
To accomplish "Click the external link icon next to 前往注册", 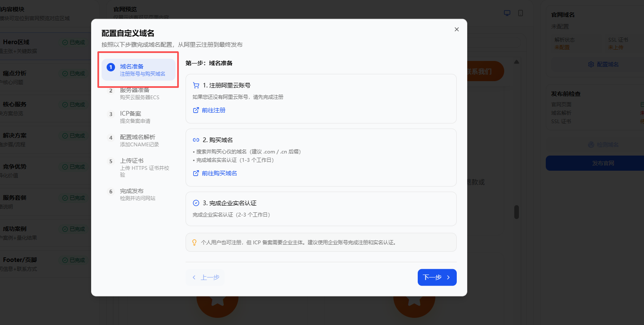I will (x=196, y=110).
